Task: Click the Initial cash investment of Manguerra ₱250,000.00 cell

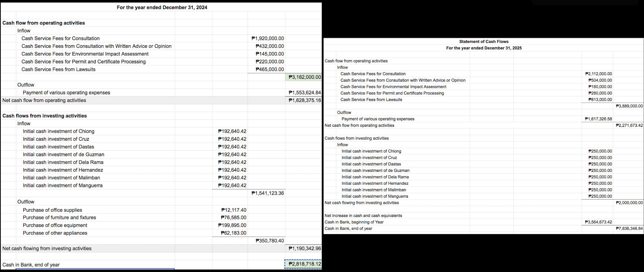Action: [x=600, y=196]
